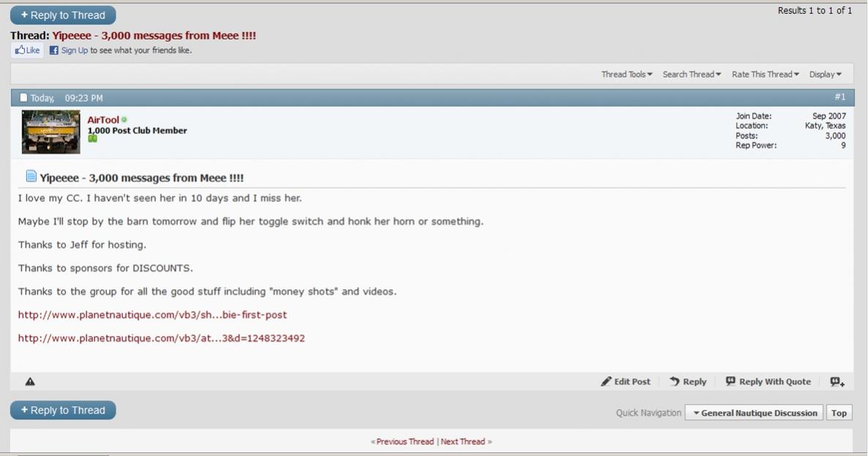The image size is (868, 456).
Task: Jump to page Top button
Action: 839,413
